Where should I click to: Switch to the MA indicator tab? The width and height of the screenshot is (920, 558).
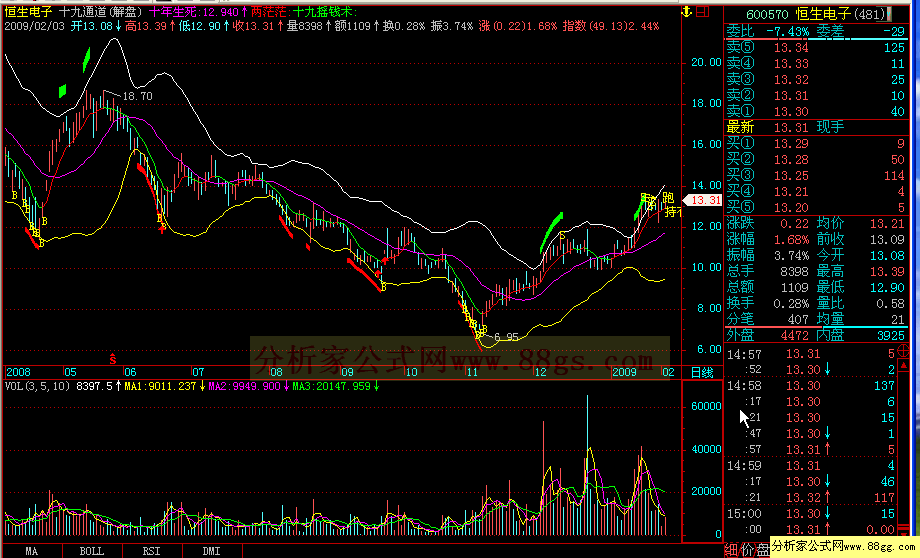[31, 552]
